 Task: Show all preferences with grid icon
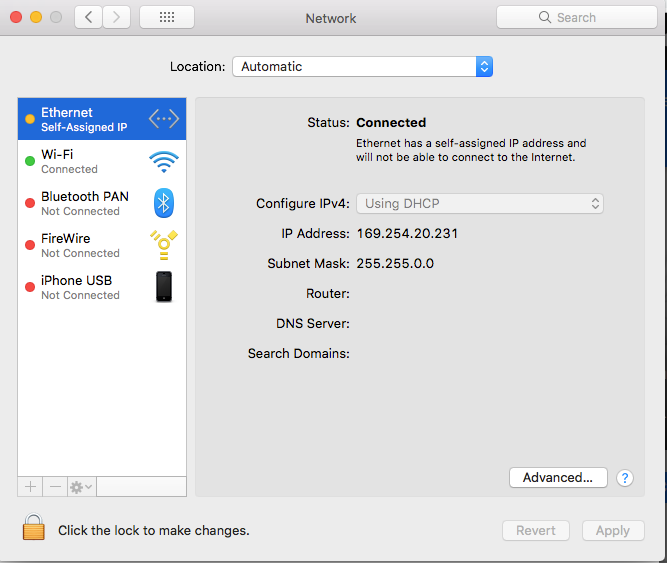point(167,17)
